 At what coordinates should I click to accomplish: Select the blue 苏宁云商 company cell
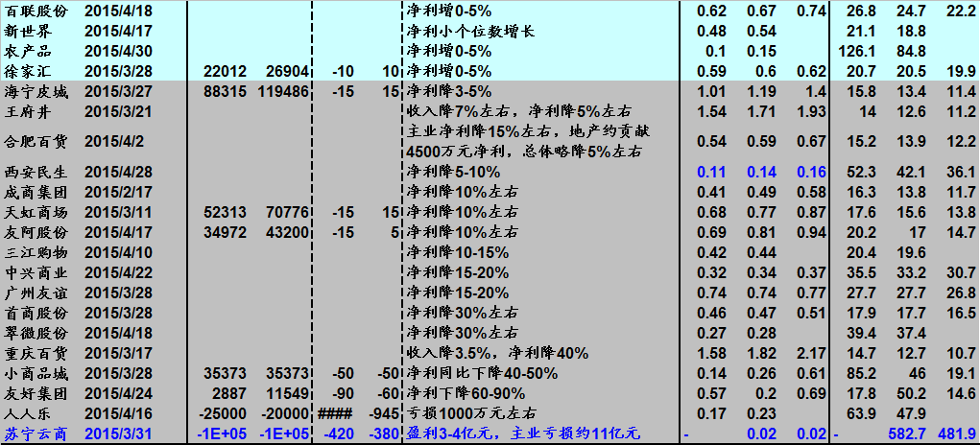coord(36,433)
